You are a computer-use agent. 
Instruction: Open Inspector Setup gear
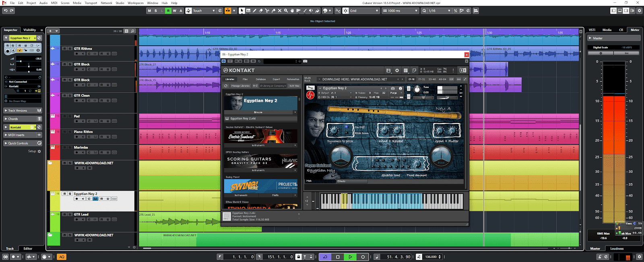[39, 151]
